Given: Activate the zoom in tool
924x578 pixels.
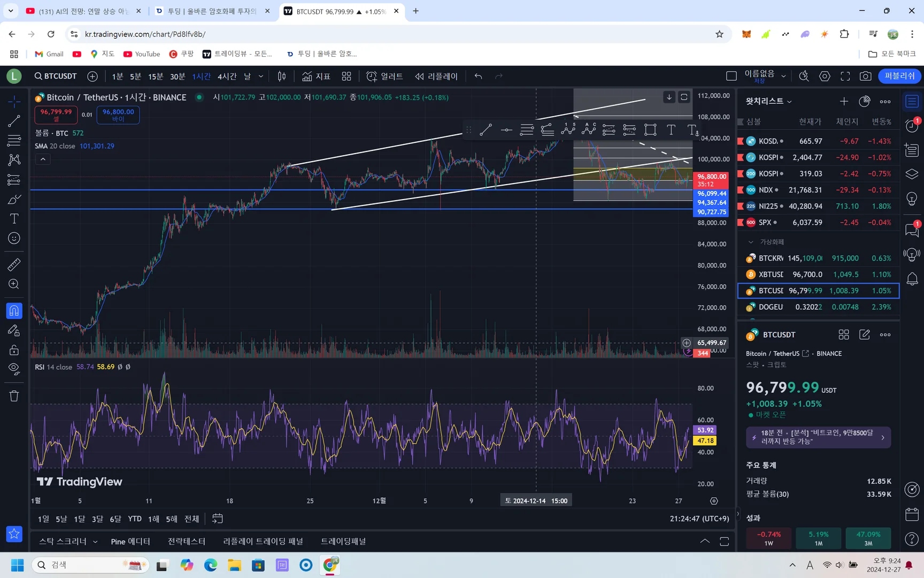Looking at the screenshot, I should tap(14, 284).
